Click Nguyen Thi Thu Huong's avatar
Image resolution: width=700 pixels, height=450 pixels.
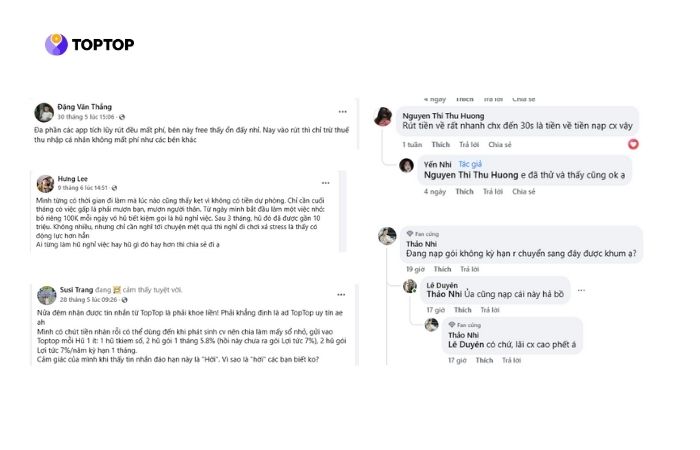(x=382, y=117)
